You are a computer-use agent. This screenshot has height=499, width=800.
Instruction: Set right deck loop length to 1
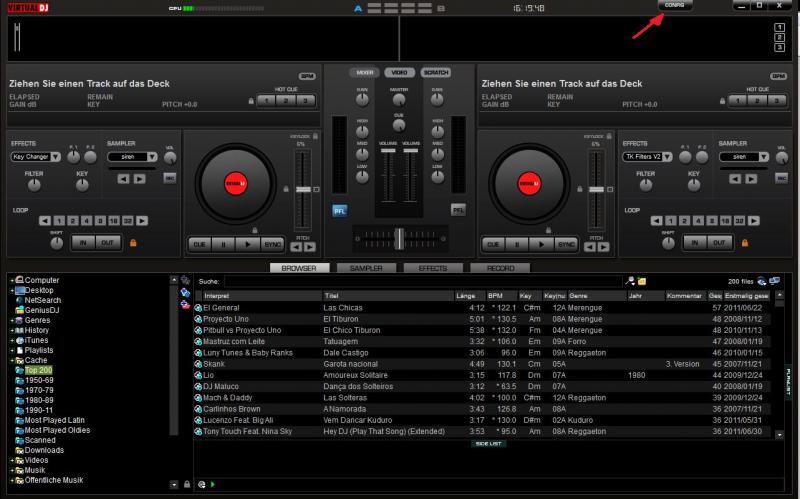coord(670,221)
